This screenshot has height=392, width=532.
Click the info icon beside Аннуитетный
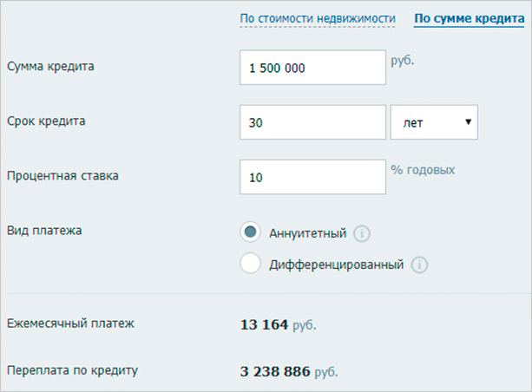coord(363,233)
